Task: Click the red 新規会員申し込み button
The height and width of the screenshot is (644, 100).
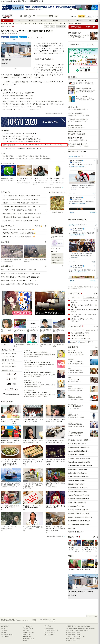Action: tap(76, 27)
